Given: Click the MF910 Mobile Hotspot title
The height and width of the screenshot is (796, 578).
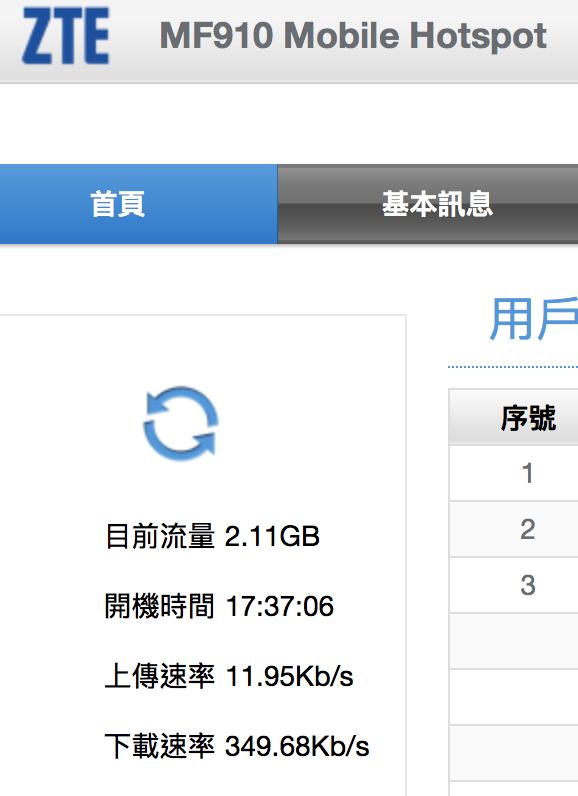Looking at the screenshot, I should tap(353, 36).
